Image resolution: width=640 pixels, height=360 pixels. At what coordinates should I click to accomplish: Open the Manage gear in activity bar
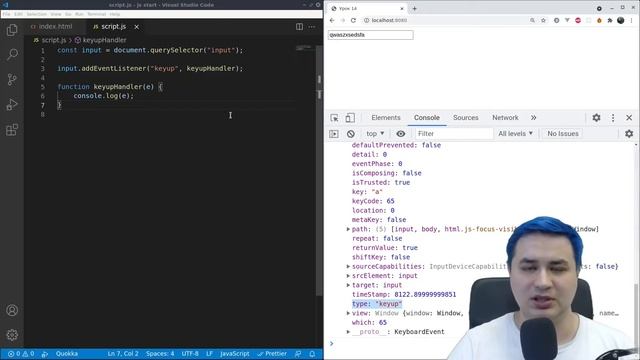click(x=12, y=335)
